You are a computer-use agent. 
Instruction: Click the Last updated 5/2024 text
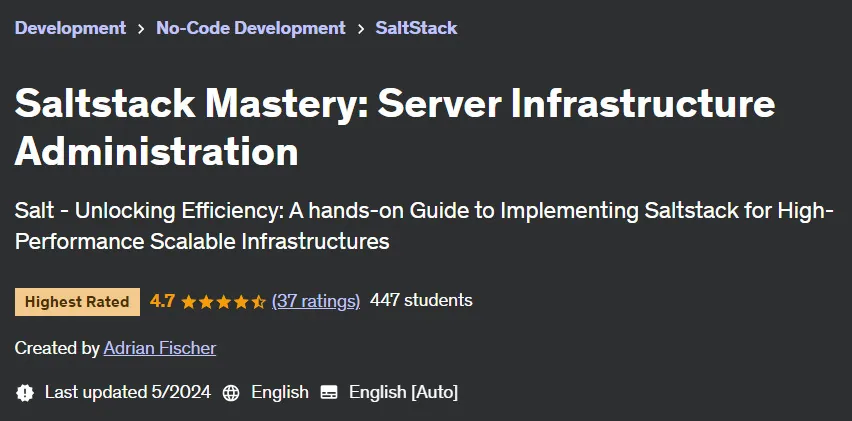click(128, 392)
